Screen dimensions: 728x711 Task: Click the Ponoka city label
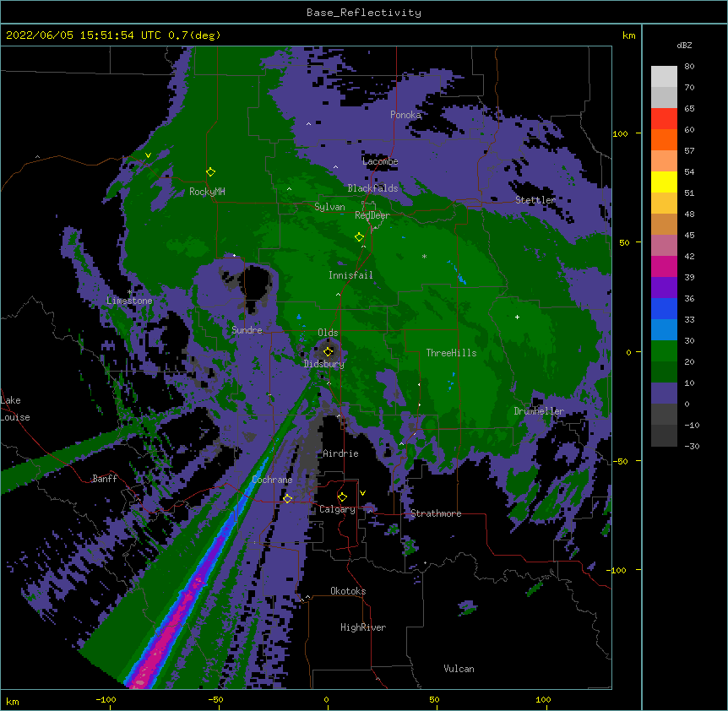pos(405,115)
